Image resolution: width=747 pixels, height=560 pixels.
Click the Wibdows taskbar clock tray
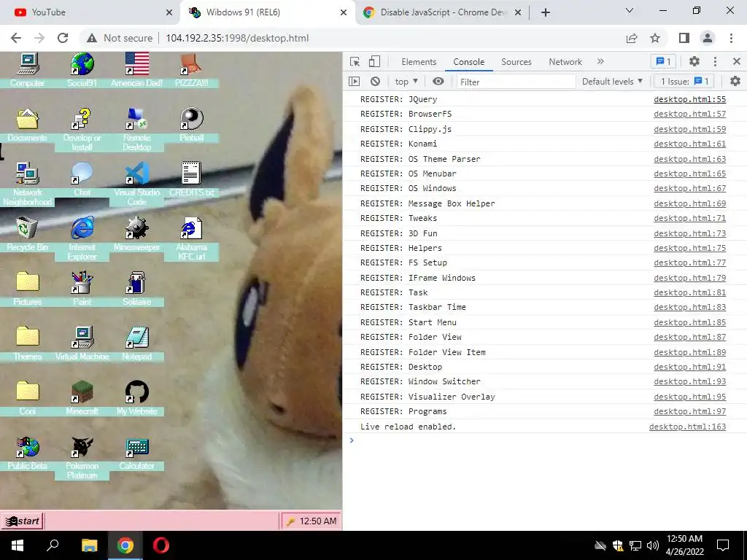[x=311, y=521]
